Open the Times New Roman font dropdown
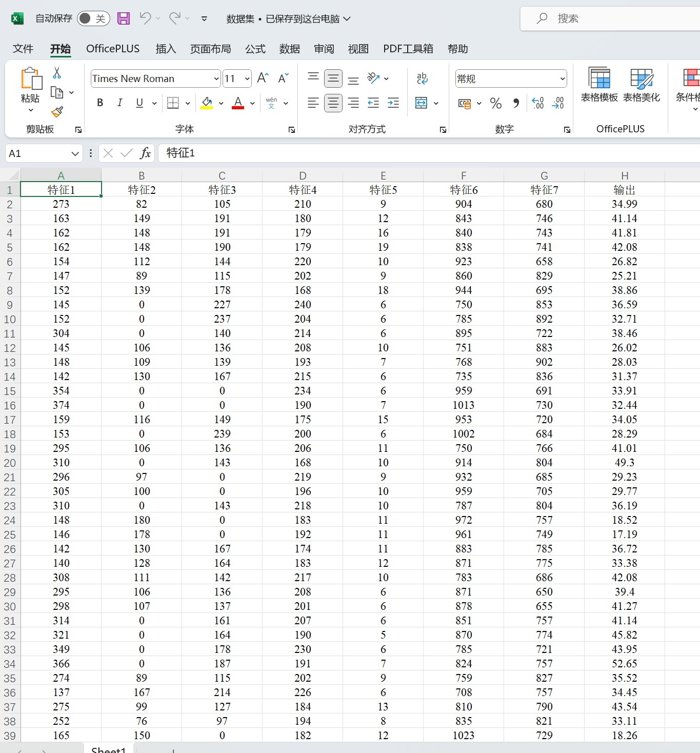This screenshot has height=753, width=700. pos(216,78)
